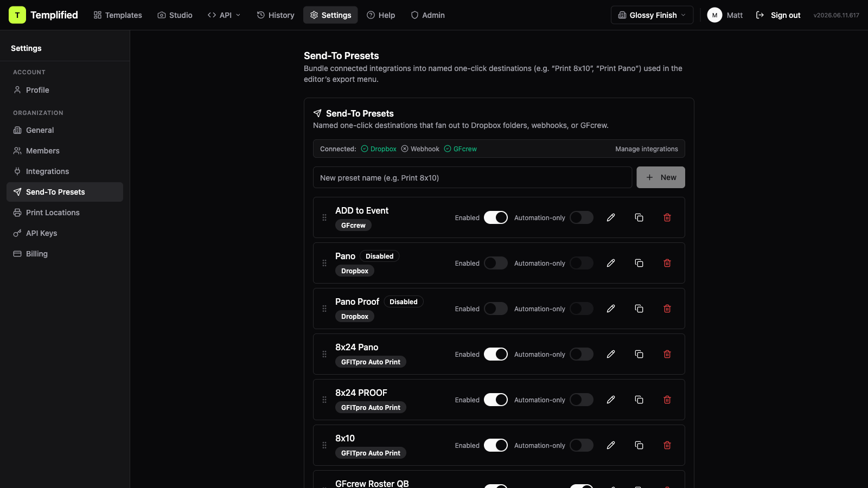Viewport: 868px width, 488px height.
Task: Enable the Pano Proof preset
Action: (496, 309)
